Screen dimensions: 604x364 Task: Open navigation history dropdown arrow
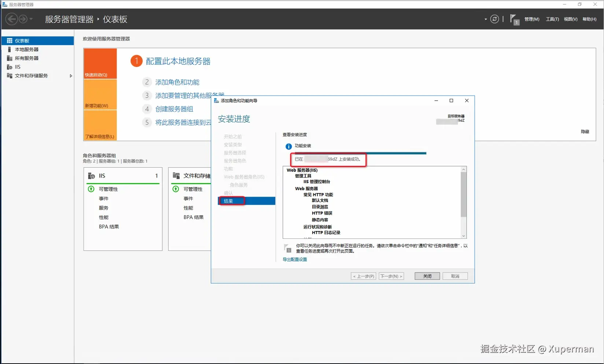tap(31, 19)
